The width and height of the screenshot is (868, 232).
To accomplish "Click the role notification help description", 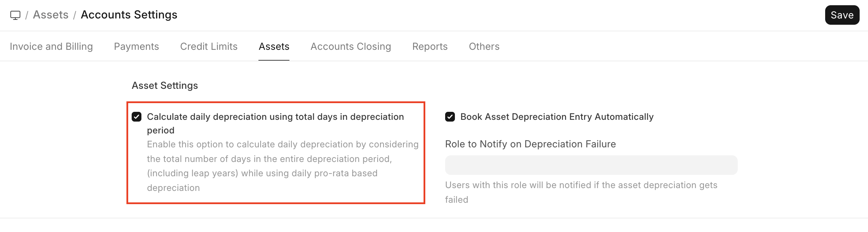I will [581, 185].
